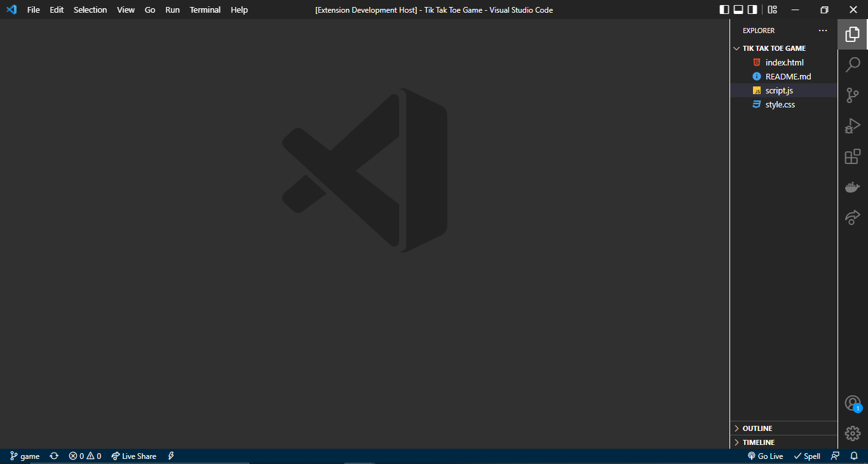Open index.html in the explorer

click(x=783, y=62)
